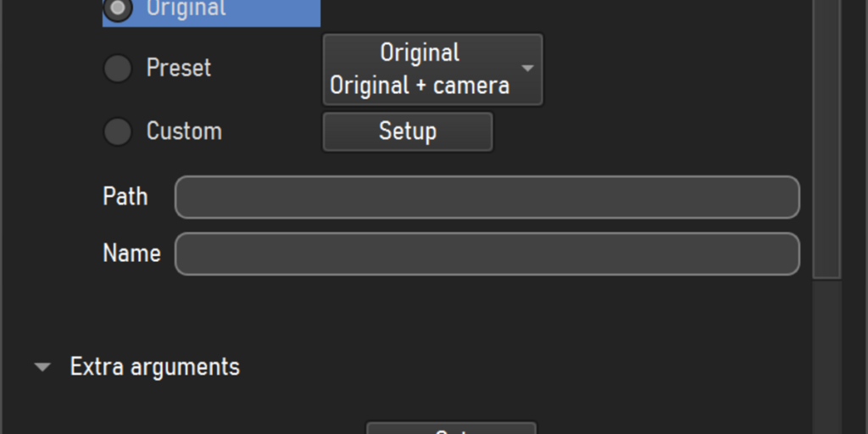
Task: Select the Preset radio button
Action: [117, 69]
